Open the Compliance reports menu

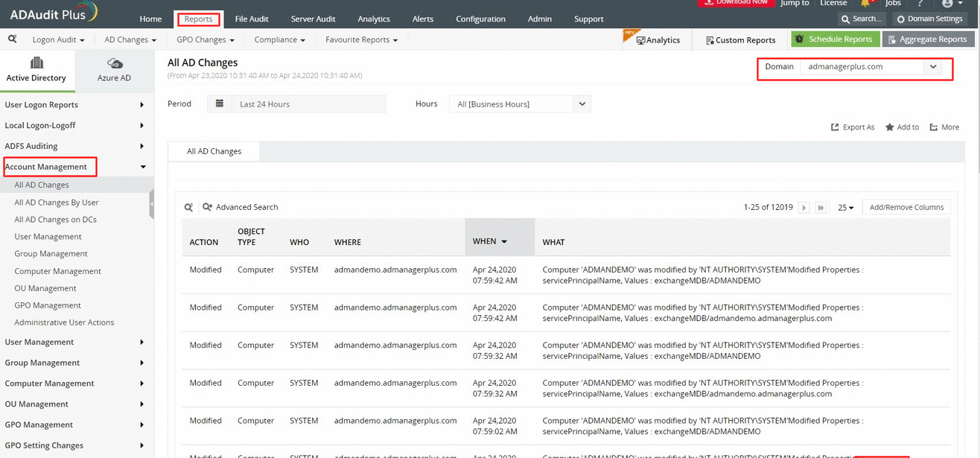[x=279, y=39]
